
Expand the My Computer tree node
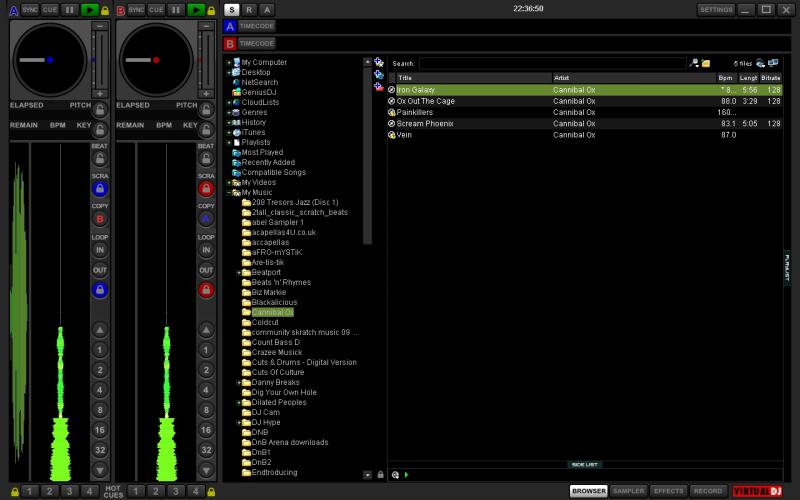tap(229, 62)
